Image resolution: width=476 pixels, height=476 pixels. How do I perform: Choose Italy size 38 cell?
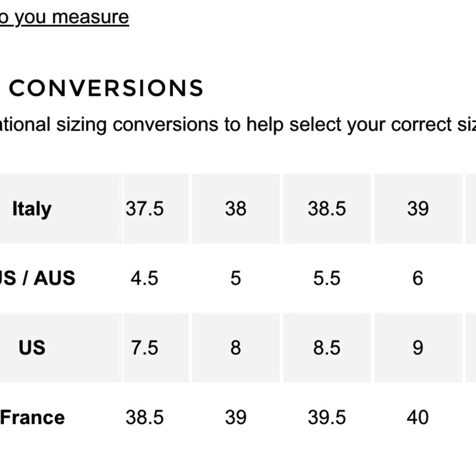236,209
